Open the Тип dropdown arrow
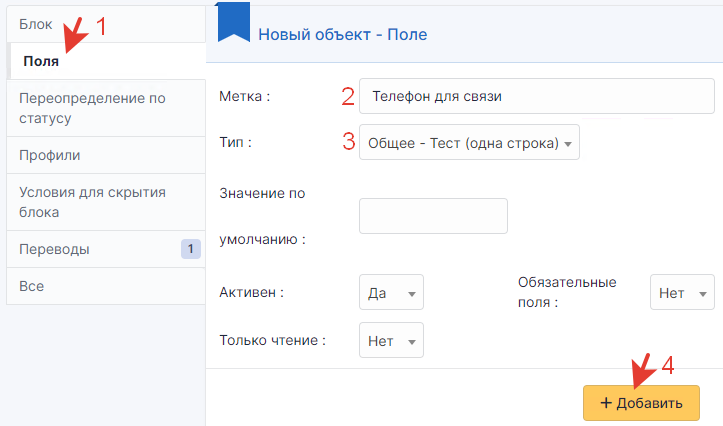This screenshot has height=426, width=723. click(x=568, y=144)
